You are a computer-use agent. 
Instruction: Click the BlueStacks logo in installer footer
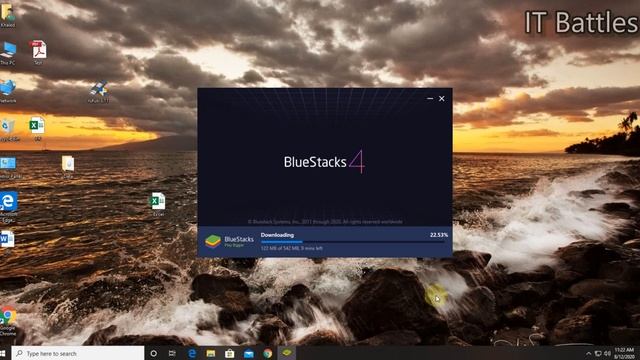229,241
